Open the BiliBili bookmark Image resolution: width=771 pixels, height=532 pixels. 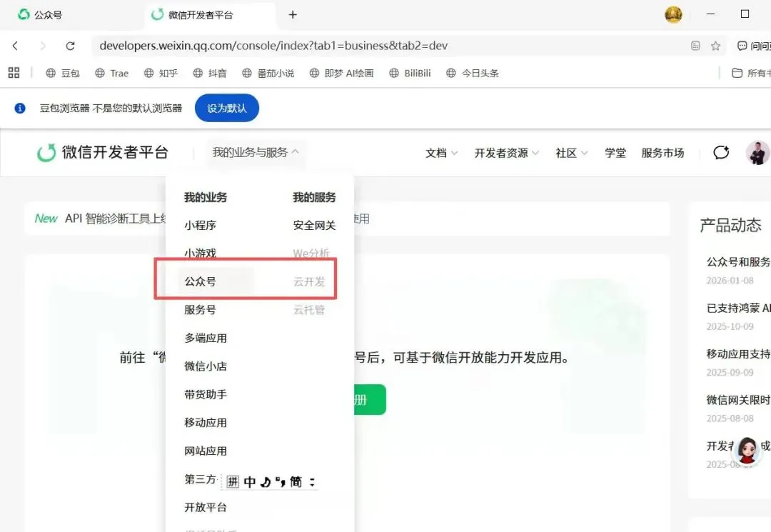point(410,74)
